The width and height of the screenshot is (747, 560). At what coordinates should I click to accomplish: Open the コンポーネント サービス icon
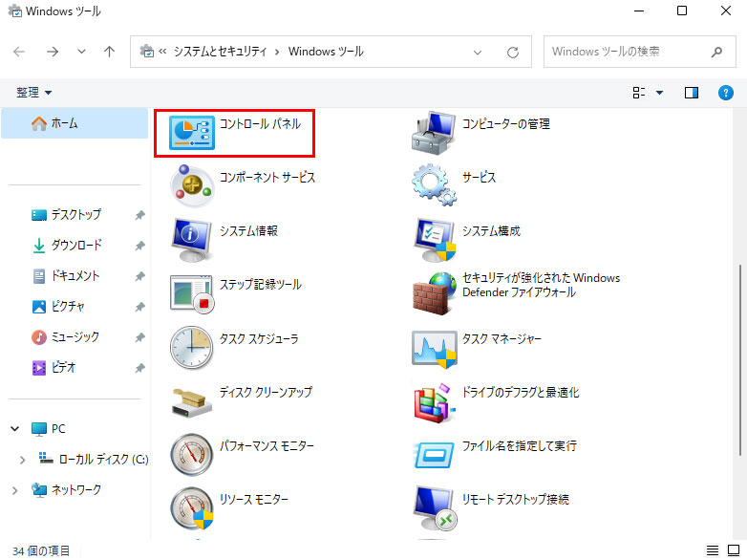(x=191, y=186)
